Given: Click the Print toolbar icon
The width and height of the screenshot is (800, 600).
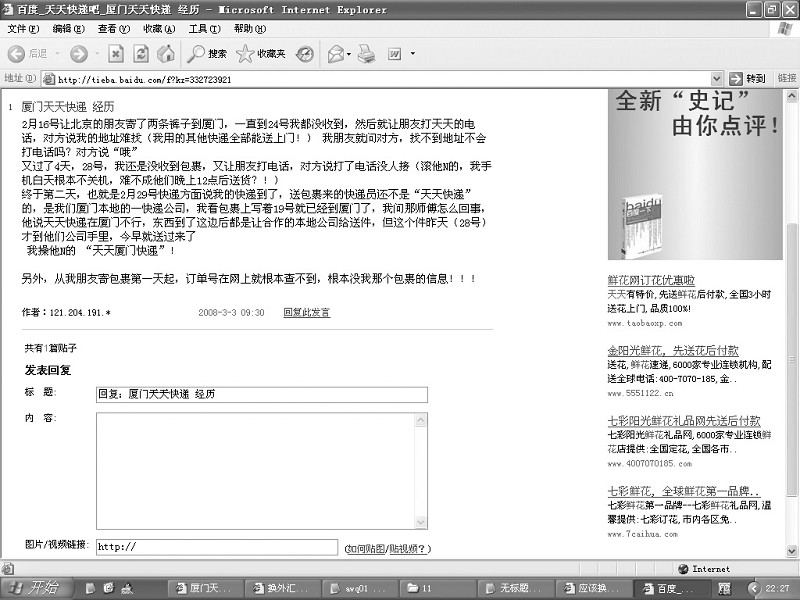Looking at the screenshot, I should point(366,53).
